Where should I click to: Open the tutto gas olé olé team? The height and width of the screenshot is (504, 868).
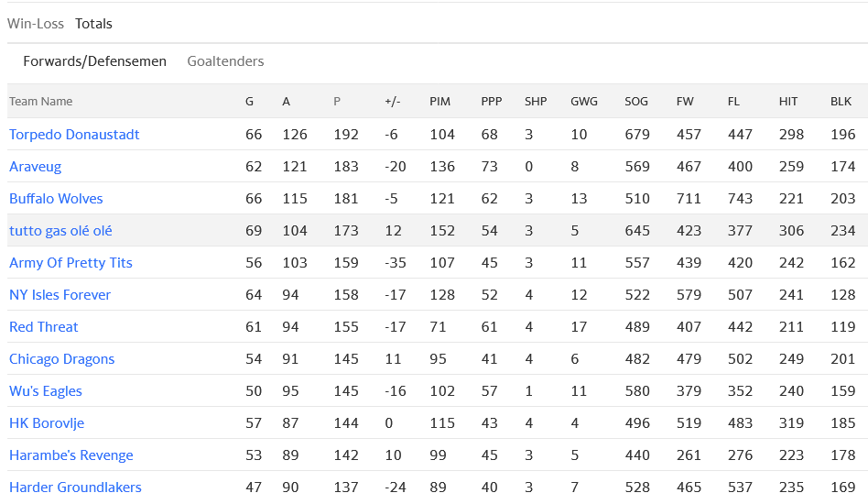tap(60, 231)
